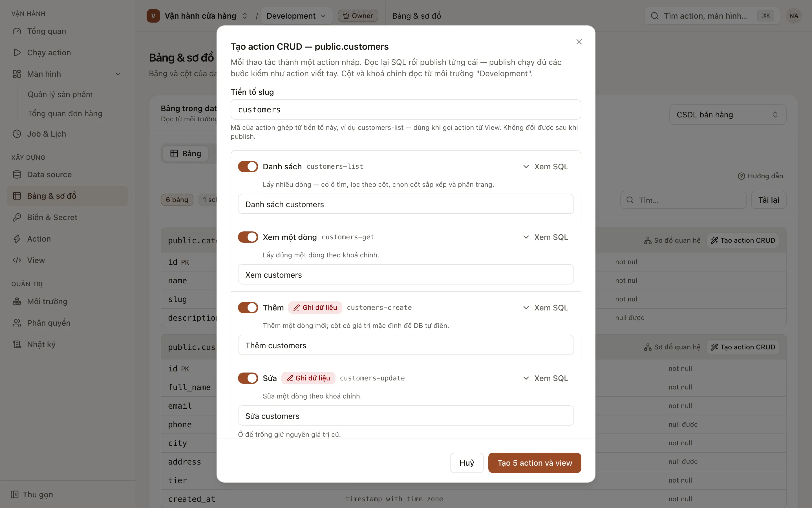
Task: Select the Bảng & sơ đồ table icon
Action: [x=17, y=196]
